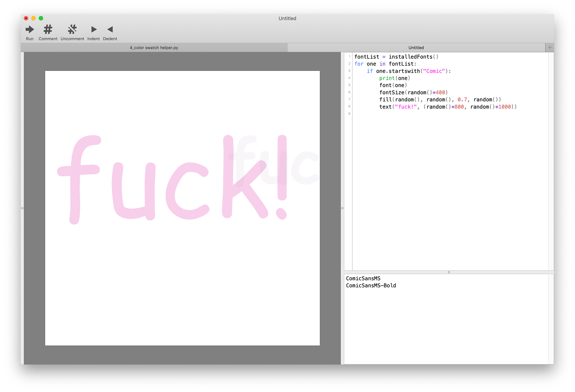
Task: Close the window with red button
Action: [26, 18]
